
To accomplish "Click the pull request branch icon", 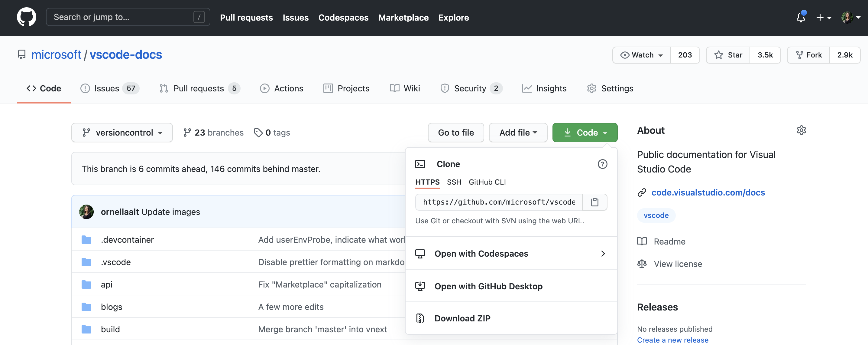I will pyautogui.click(x=164, y=88).
